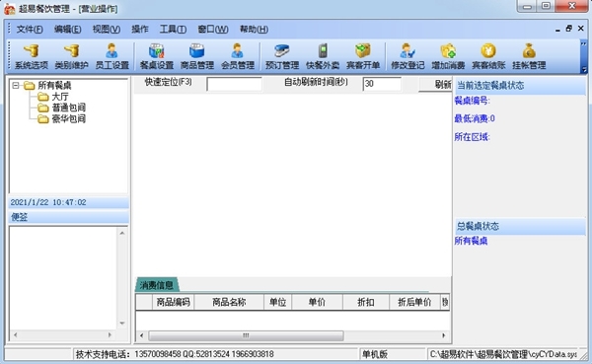Open 商品管理 product management icon

[x=197, y=56]
